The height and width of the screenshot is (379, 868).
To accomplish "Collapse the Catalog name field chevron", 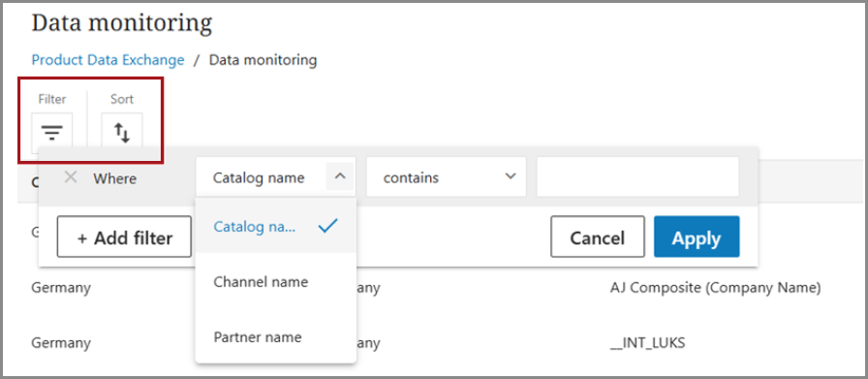I will 340,176.
